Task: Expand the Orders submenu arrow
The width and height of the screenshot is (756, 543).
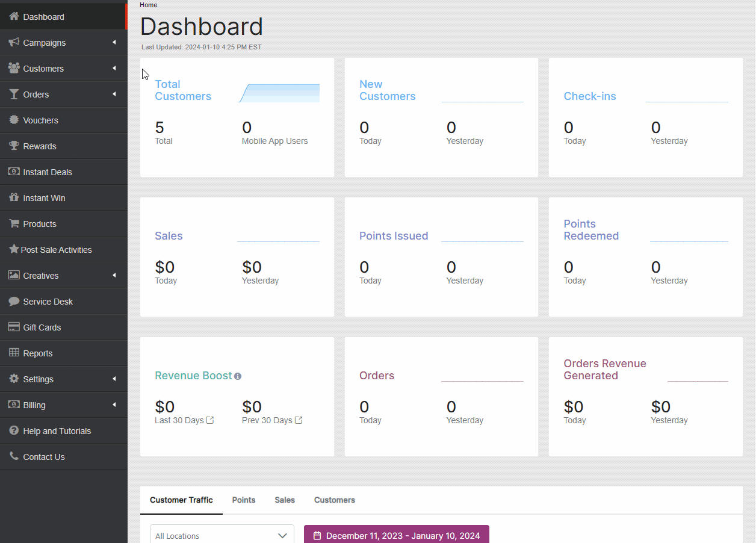Action: click(x=114, y=94)
